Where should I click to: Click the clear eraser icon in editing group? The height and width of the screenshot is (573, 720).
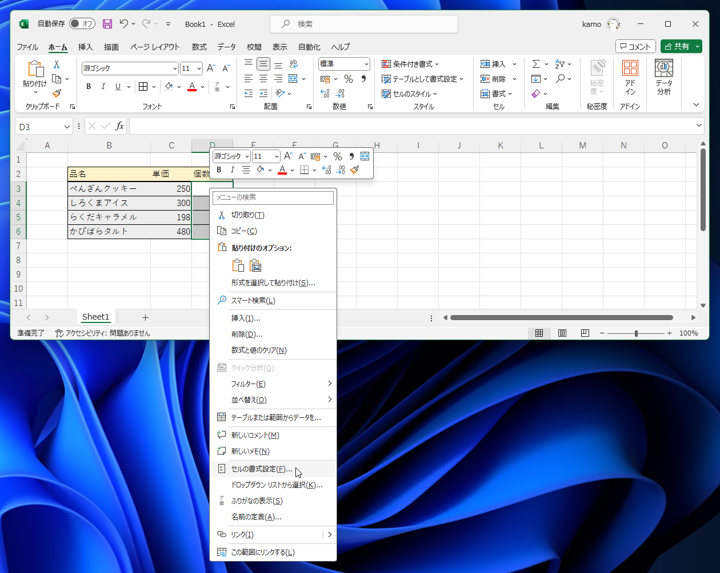(x=536, y=94)
